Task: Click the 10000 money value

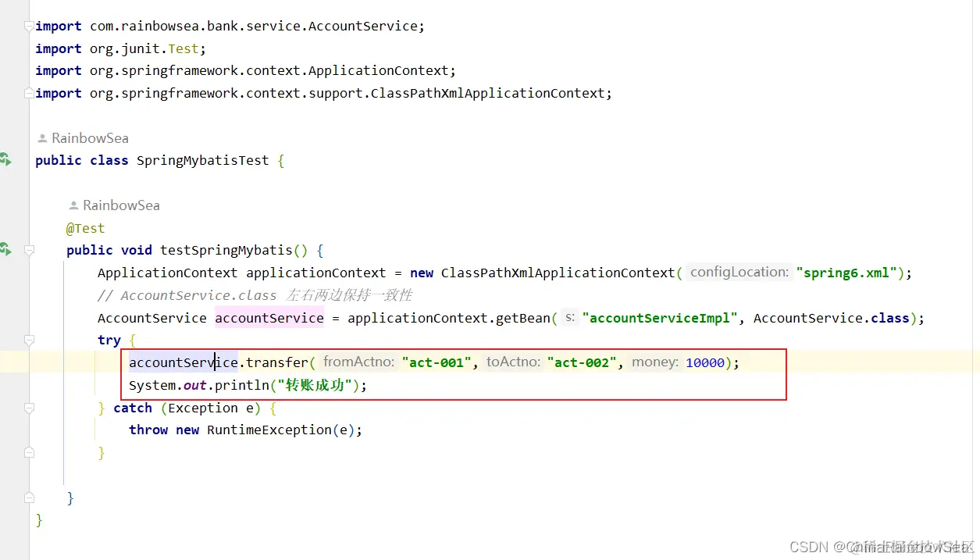Action: [x=704, y=362]
